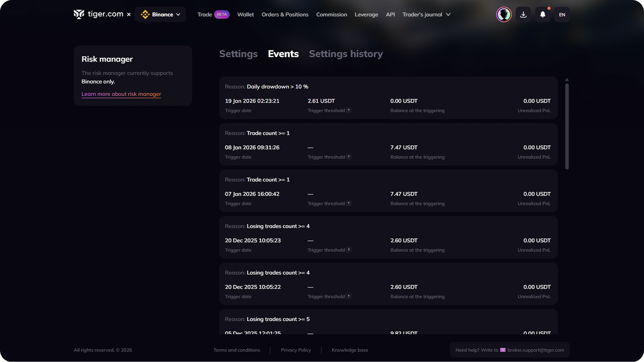
Task: Click help icon for 08 Jan trigger threshold
Action: tap(349, 157)
